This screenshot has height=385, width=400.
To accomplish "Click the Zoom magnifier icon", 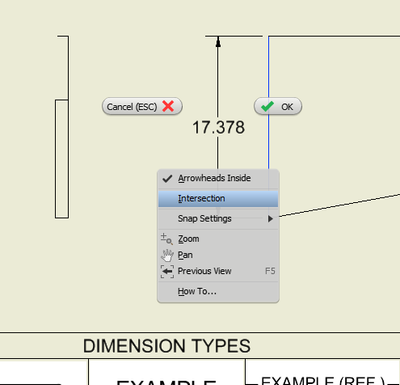I will [x=167, y=239].
